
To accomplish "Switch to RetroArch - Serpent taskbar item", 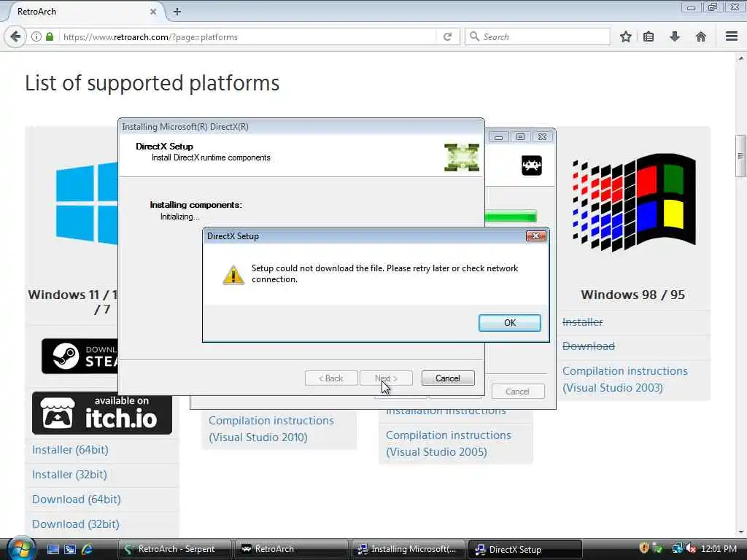I will point(174,549).
